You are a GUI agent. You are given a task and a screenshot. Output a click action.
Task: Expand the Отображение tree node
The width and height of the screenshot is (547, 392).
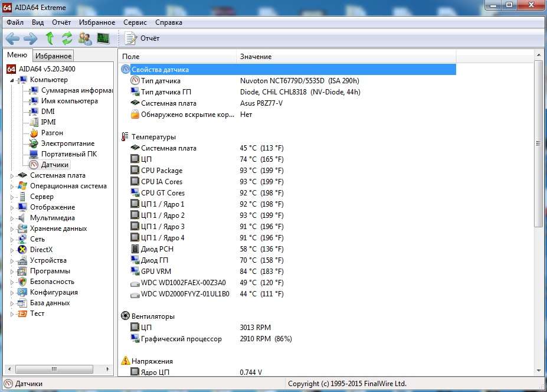click(x=12, y=208)
